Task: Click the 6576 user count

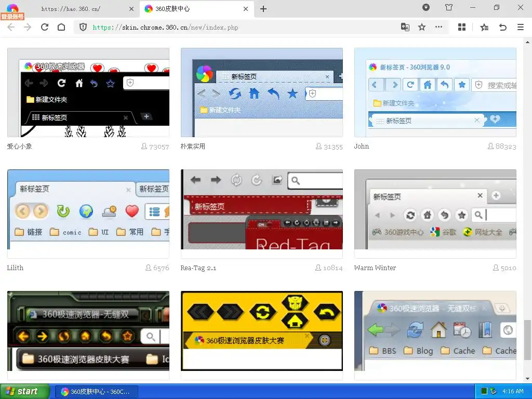Action: coord(157,268)
